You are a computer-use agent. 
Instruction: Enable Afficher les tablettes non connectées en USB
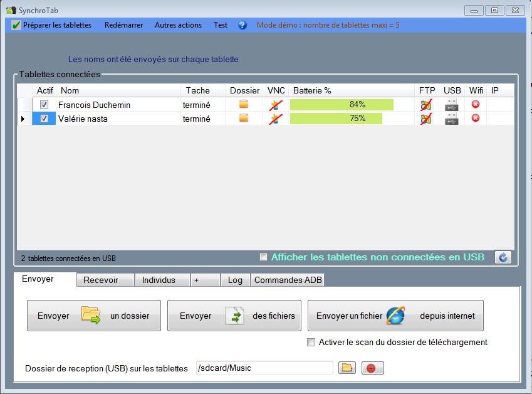pos(264,257)
